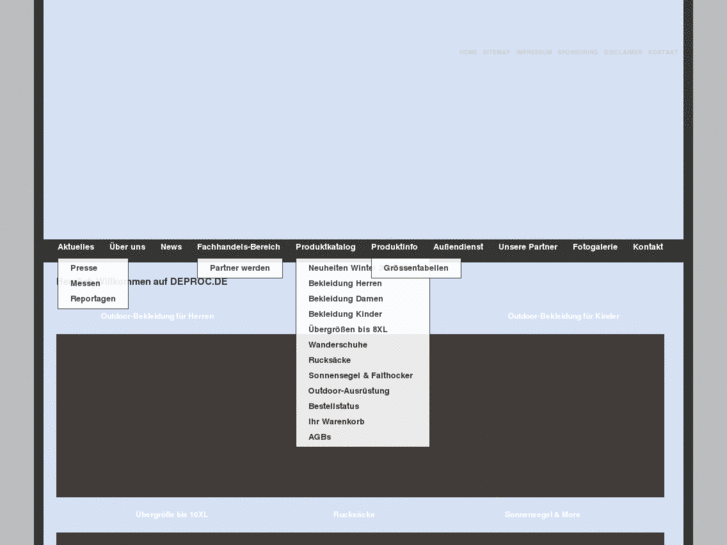This screenshot has height=545, width=727.
Task: Open the Rucksäcke category link below banner
Action: pyautogui.click(x=354, y=514)
